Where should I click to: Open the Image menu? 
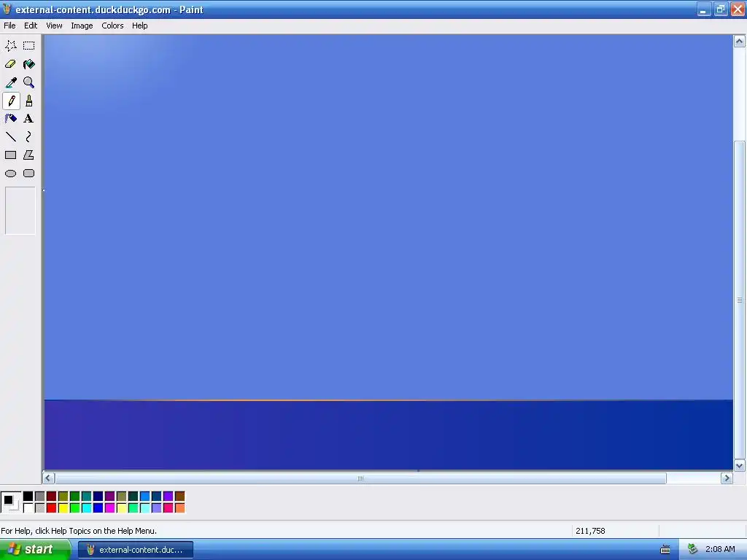[x=82, y=26]
